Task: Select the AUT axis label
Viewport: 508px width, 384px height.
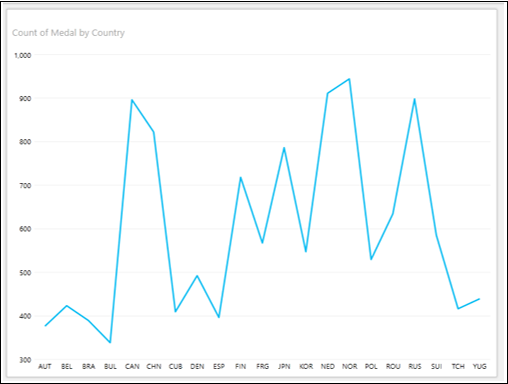Action: (x=45, y=366)
